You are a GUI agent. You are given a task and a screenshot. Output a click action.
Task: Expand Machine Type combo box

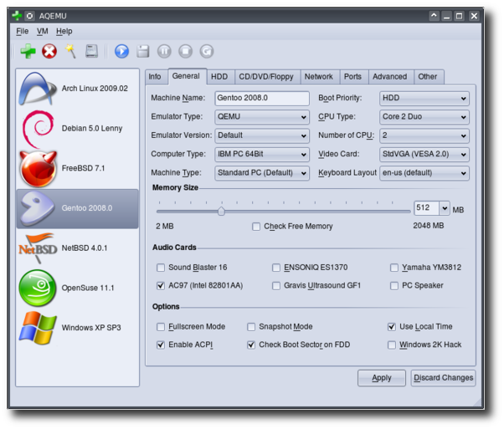click(x=262, y=173)
